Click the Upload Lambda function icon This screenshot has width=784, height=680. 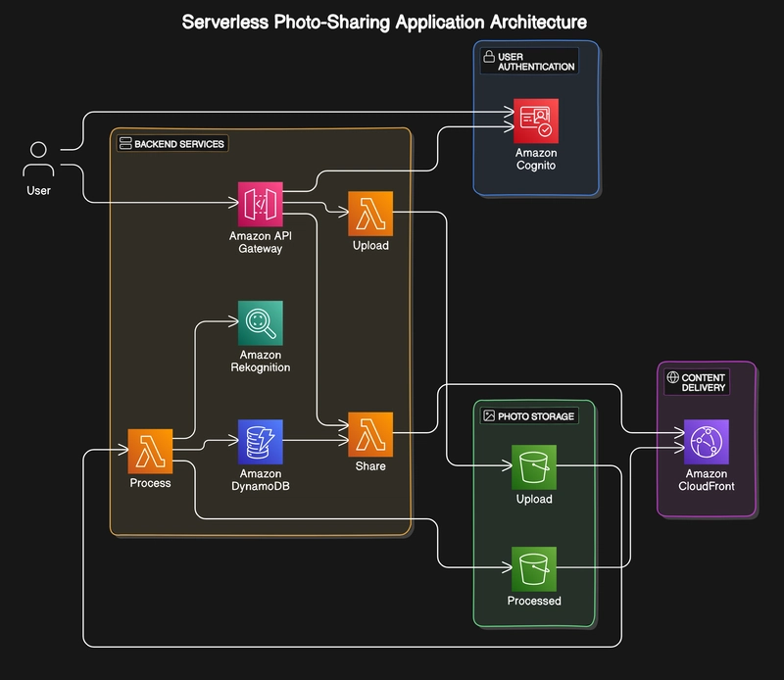[x=370, y=214]
